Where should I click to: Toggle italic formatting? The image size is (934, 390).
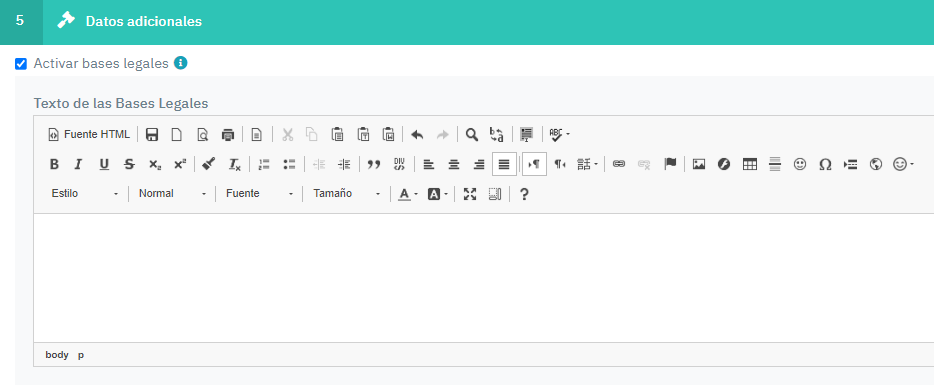tap(78, 164)
